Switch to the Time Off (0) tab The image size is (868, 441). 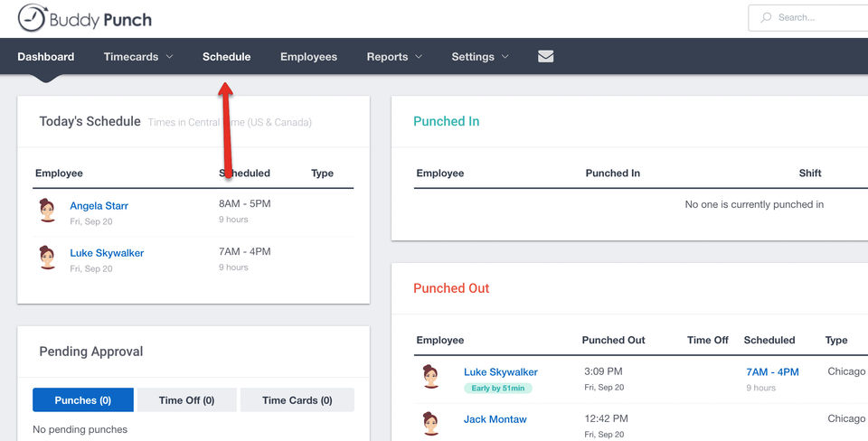186,400
